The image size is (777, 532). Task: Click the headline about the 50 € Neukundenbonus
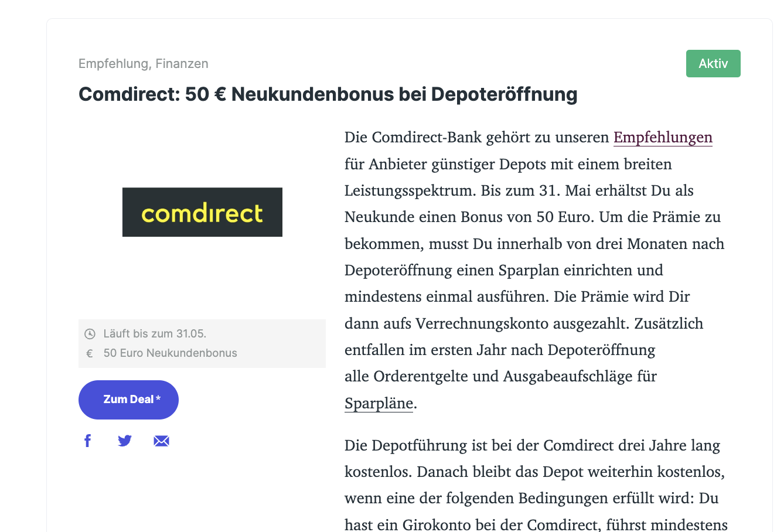tap(328, 94)
